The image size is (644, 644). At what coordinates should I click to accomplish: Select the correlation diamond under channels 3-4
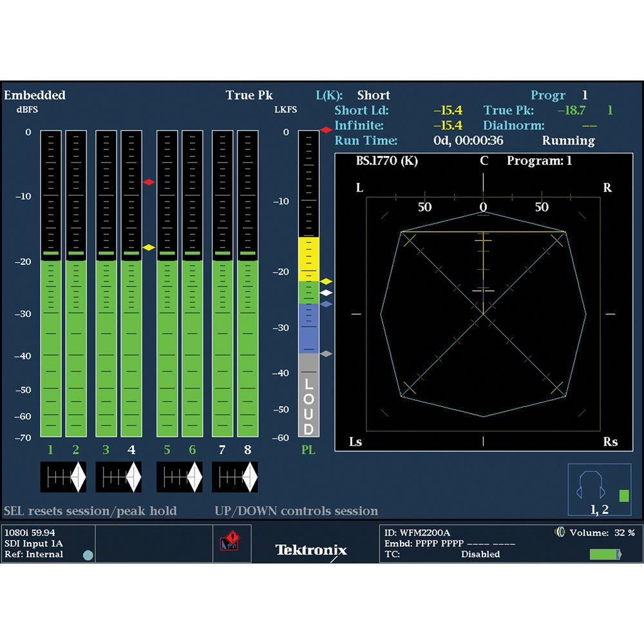pyautogui.click(x=118, y=477)
